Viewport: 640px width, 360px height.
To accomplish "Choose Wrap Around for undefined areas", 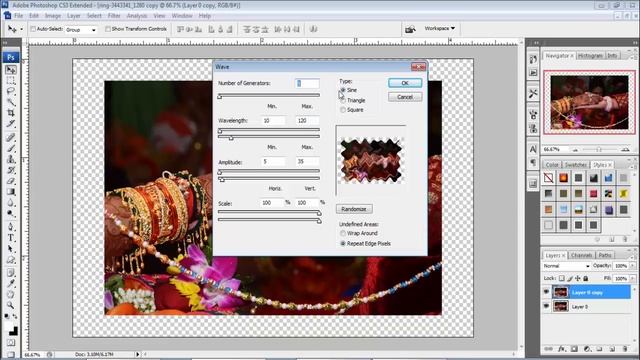I will tap(343, 233).
